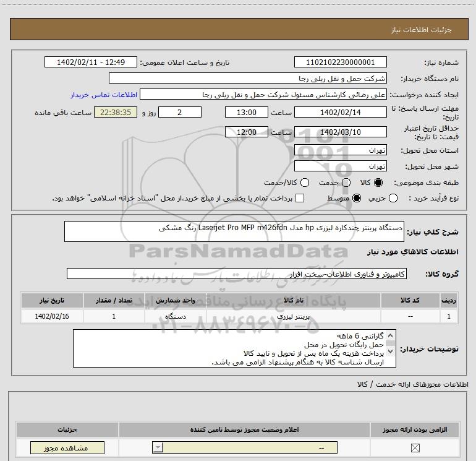Screen dimensions: 476x461
Task: Click the الزامی بودن ارائه مجوز column header
Action: [x=415, y=429]
